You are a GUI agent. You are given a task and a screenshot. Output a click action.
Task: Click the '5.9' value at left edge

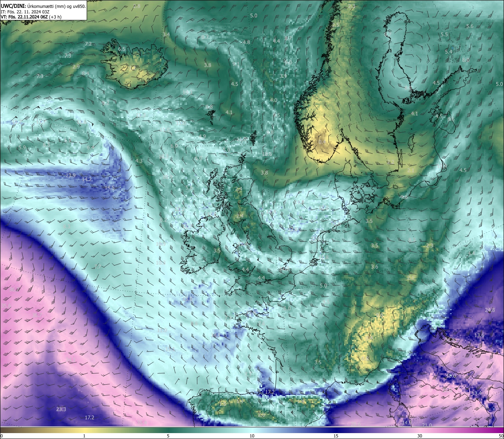(x=22, y=148)
